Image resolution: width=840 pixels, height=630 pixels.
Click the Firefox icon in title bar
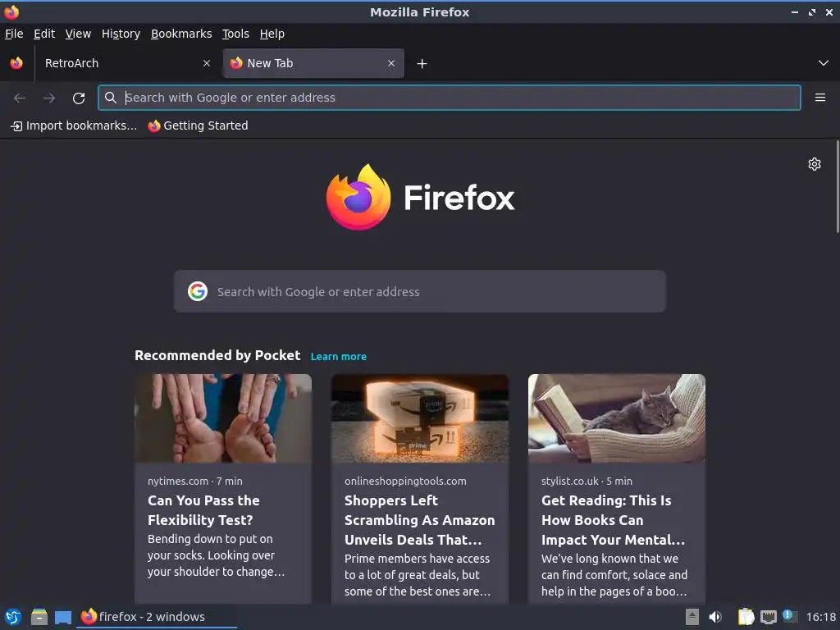[11, 11]
